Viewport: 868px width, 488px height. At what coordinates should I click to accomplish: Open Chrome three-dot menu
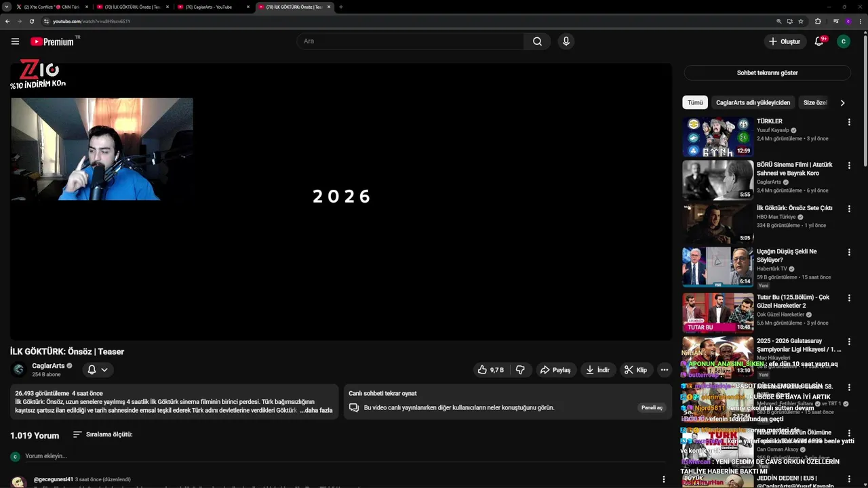860,21
